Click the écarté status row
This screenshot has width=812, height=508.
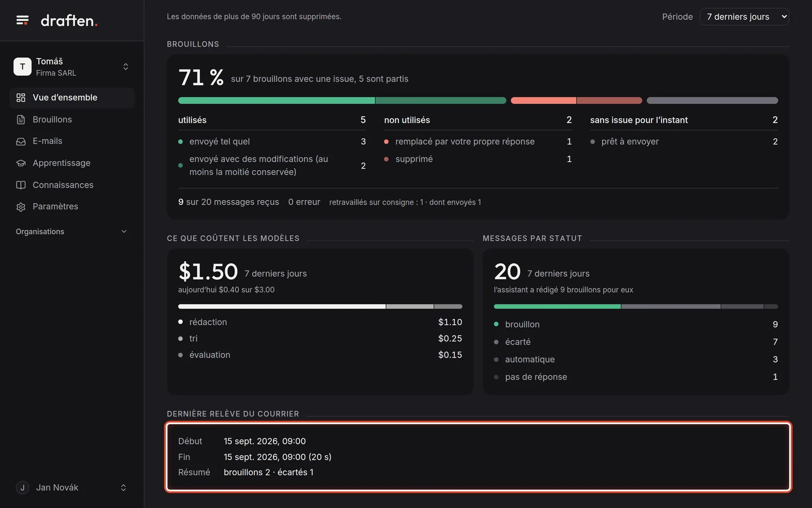click(x=636, y=342)
